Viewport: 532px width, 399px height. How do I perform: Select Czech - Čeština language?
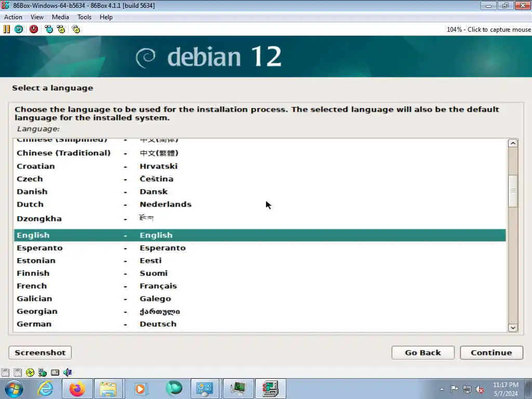click(260, 179)
